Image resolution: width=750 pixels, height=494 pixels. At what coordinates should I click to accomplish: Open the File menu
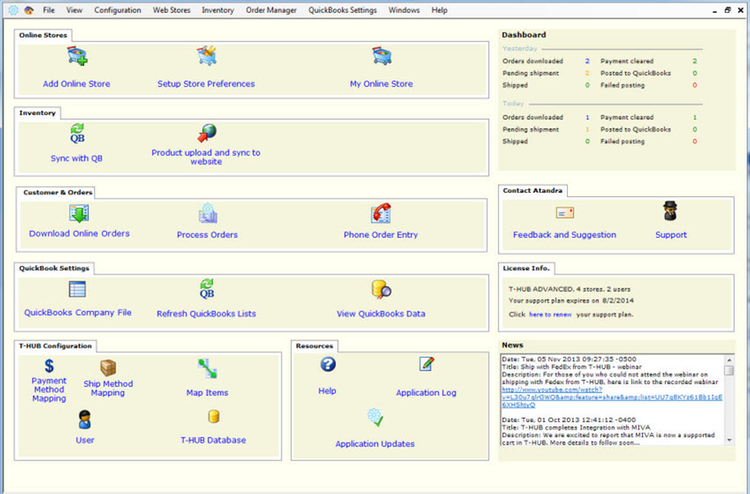(x=49, y=10)
